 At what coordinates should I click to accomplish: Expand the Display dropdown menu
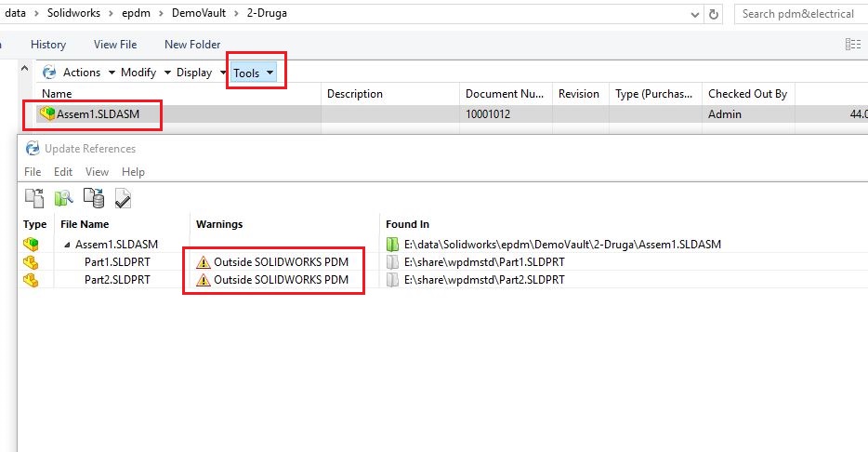click(200, 73)
